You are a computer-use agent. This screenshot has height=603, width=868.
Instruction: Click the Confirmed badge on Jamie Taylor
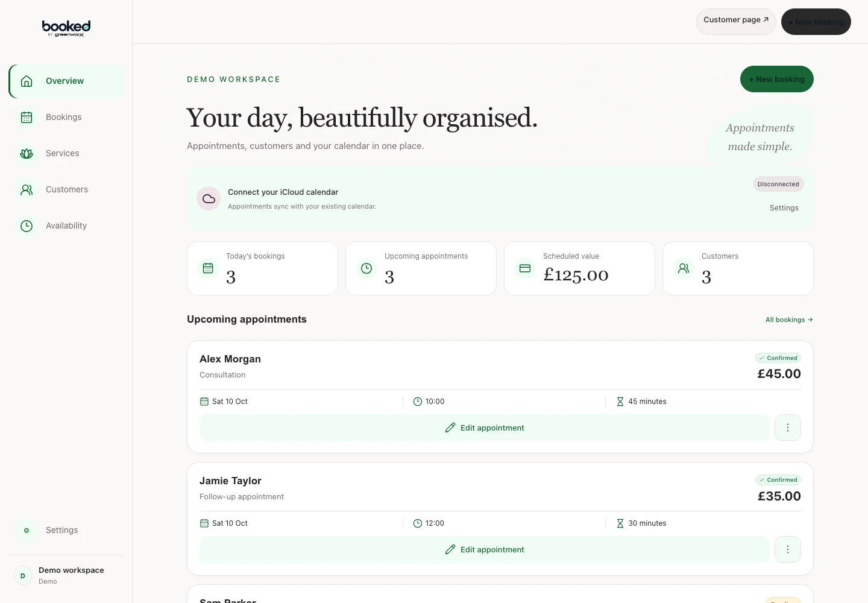point(778,480)
